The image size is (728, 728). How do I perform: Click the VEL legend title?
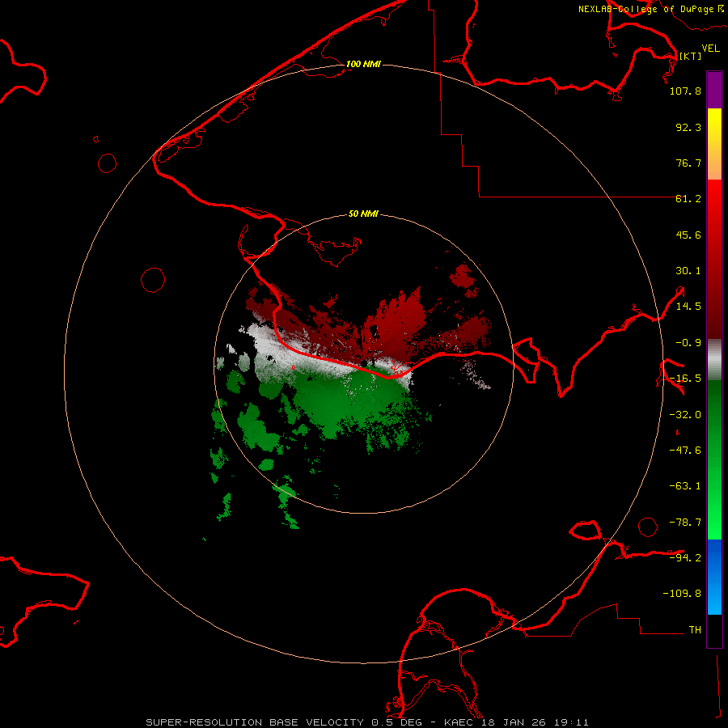point(710,49)
